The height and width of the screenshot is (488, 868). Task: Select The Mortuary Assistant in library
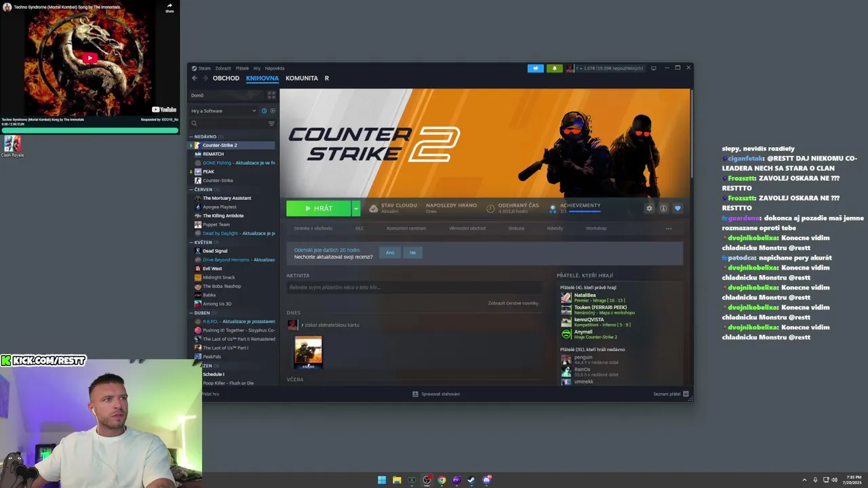click(x=226, y=198)
